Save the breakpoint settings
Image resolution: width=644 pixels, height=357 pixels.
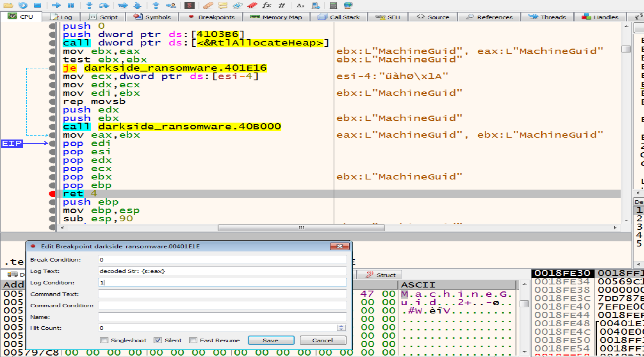pyautogui.click(x=271, y=340)
